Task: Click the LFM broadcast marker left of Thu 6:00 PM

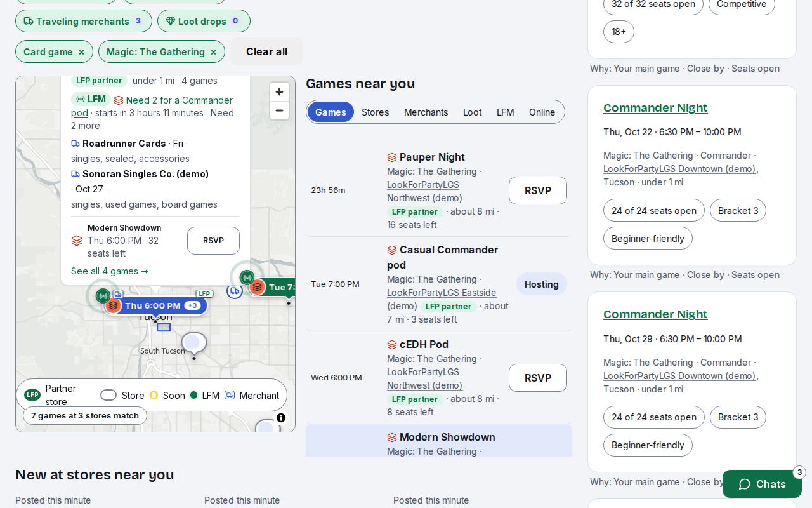Action: pos(103,295)
